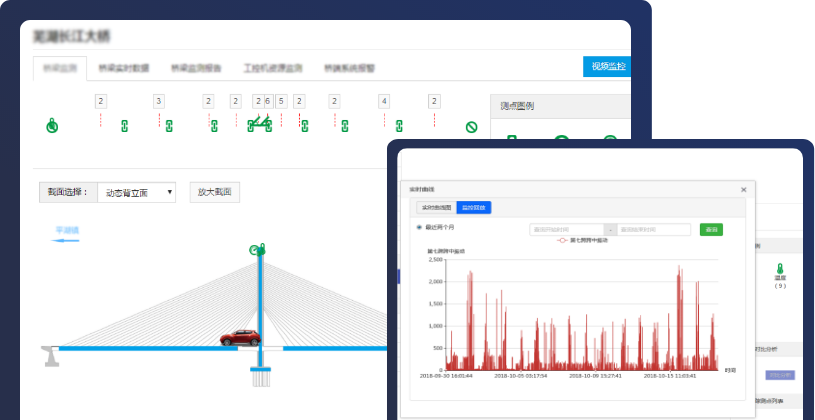The height and width of the screenshot is (420, 815).
Task: Click the leftmost green sensor icon in the strip
Action: 52,126
